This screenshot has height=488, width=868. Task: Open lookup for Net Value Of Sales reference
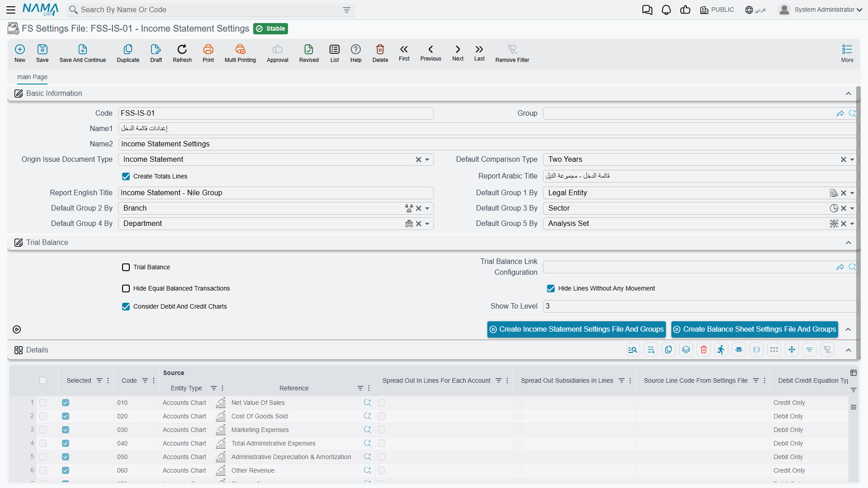[368, 403]
